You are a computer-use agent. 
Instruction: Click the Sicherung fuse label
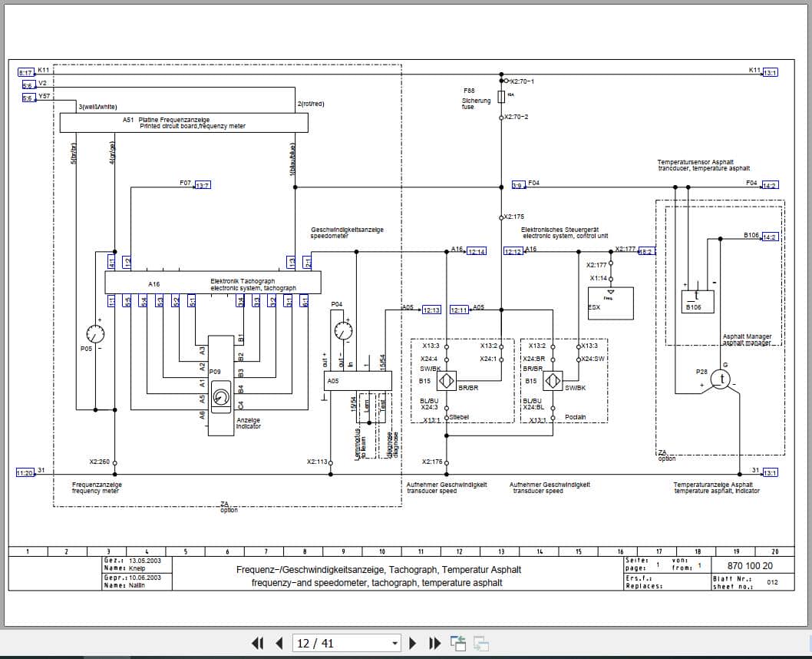tap(476, 104)
